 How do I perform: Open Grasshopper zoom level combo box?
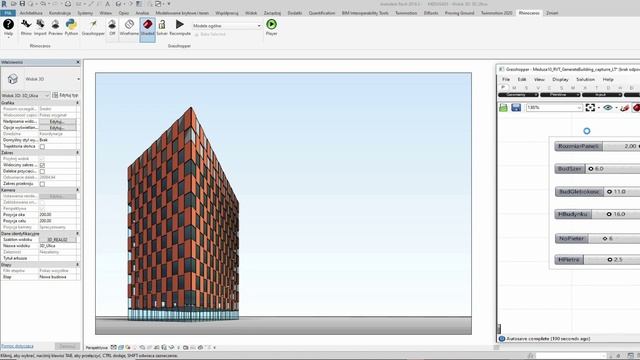click(x=554, y=107)
